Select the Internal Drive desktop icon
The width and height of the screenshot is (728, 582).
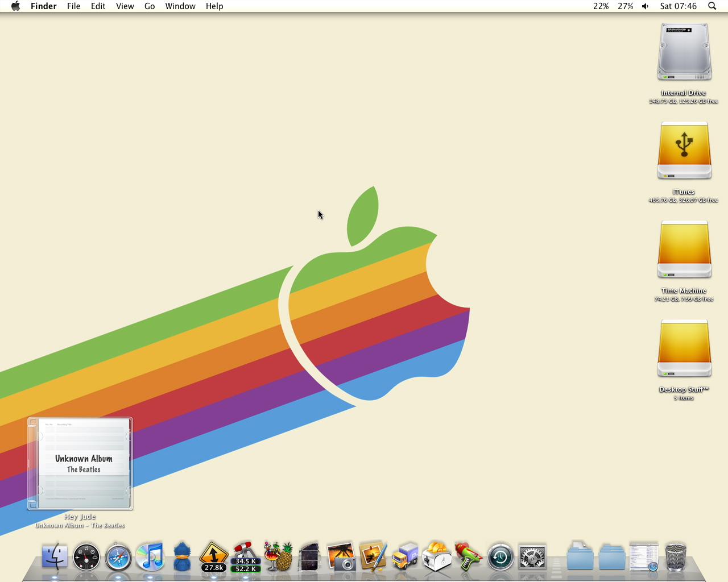(x=684, y=52)
